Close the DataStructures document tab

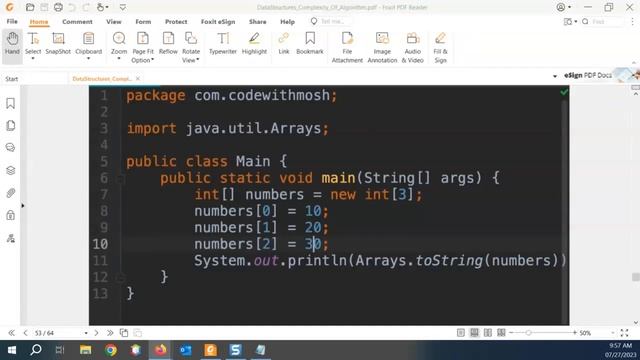138,78
